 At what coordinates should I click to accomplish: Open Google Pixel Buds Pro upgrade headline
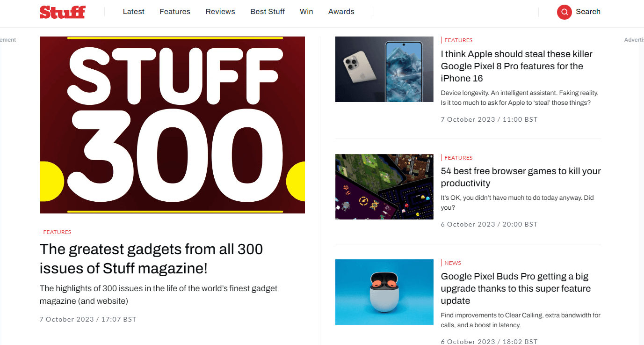(516, 288)
